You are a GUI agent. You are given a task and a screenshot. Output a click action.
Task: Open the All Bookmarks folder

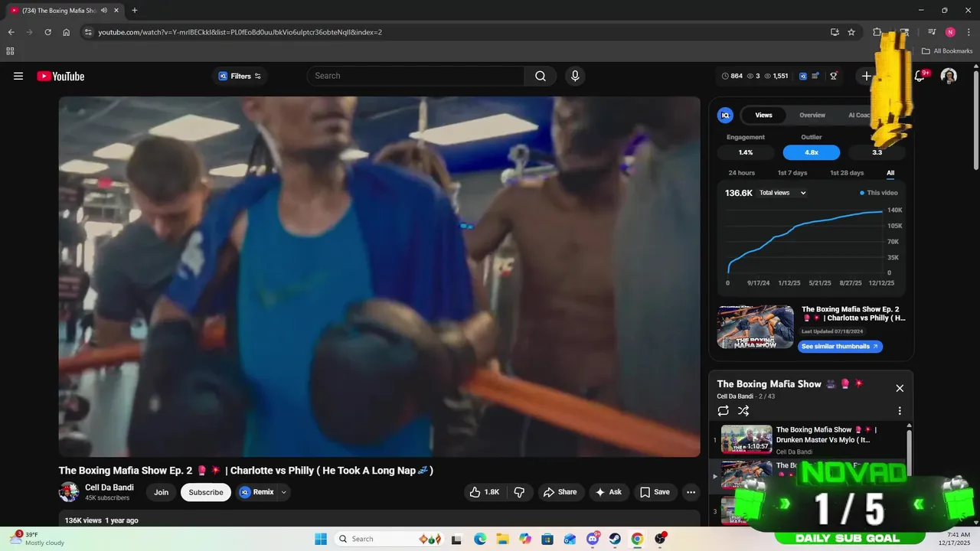pyautogui.click(x=947, y=51)
